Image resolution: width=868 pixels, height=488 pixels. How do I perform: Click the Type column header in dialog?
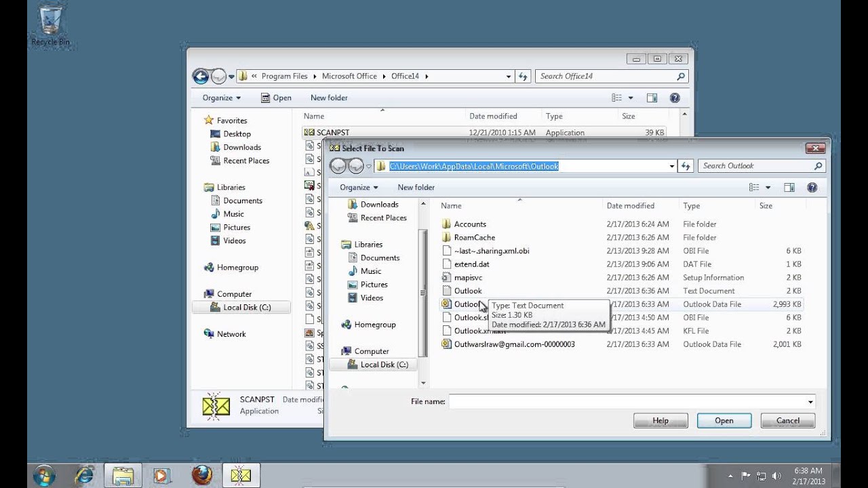692,205
